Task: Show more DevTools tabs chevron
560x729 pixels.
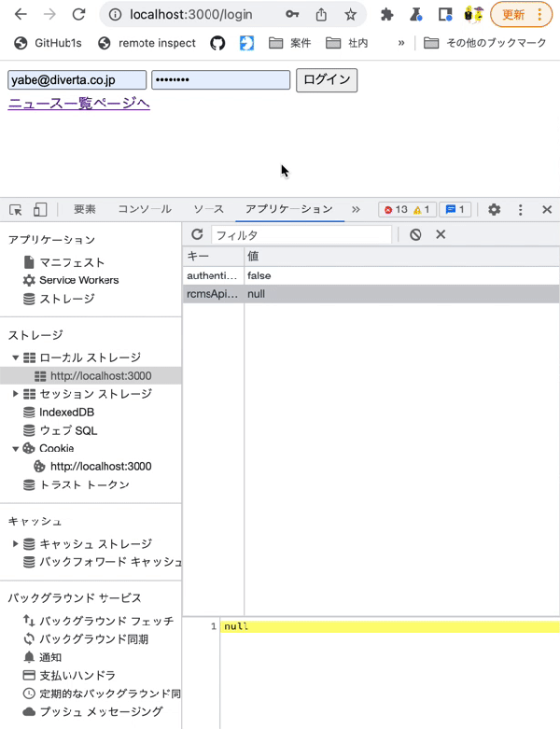Action: (356, 210)
